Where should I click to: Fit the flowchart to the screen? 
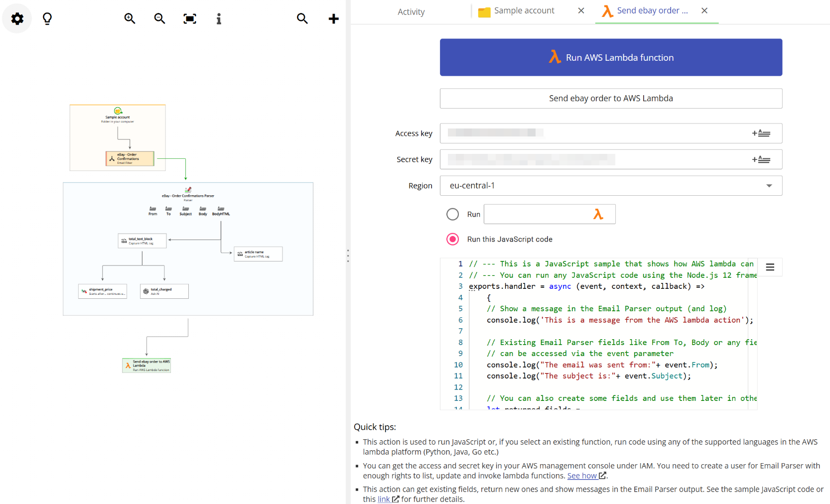point(189,18)
